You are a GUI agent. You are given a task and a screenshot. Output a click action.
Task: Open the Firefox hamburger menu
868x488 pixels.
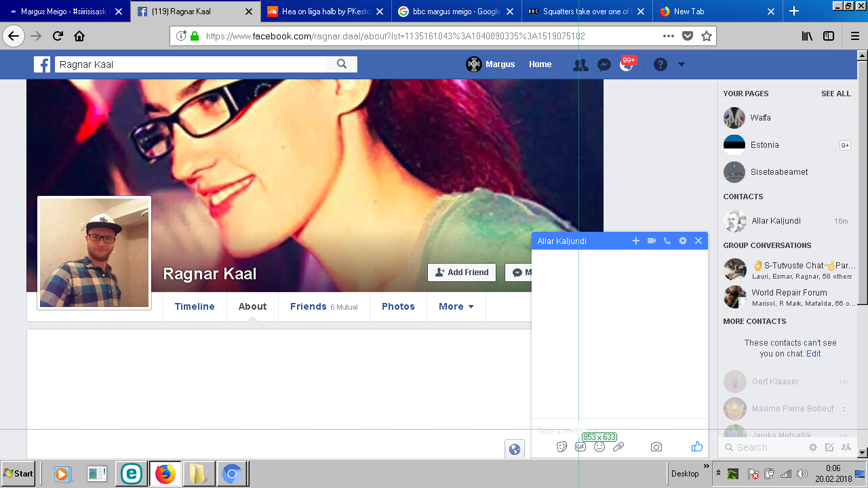[854, 36]
